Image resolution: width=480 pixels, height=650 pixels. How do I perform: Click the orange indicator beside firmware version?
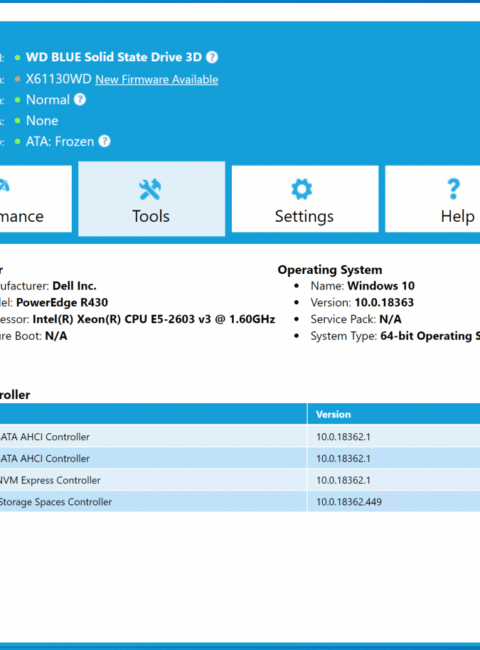[x=17, y=79]
